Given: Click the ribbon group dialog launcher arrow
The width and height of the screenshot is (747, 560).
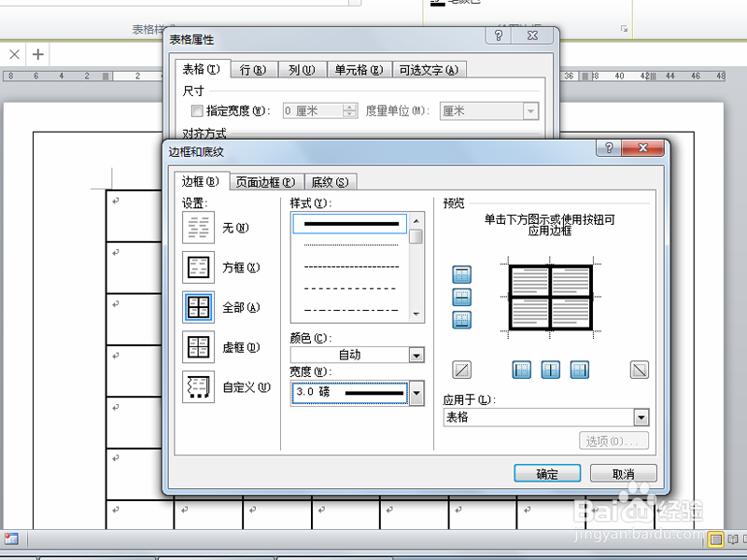Looking at the screenshot, I should pos(624,29).
